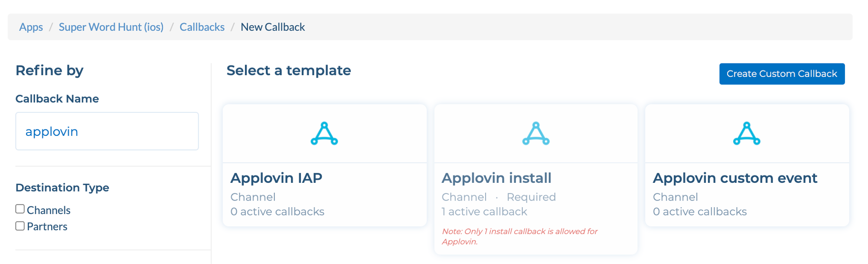Viewport: 868px width, 264px height.
Task: Click the Applovin custom event card logo icon
Action: point(747,133)
